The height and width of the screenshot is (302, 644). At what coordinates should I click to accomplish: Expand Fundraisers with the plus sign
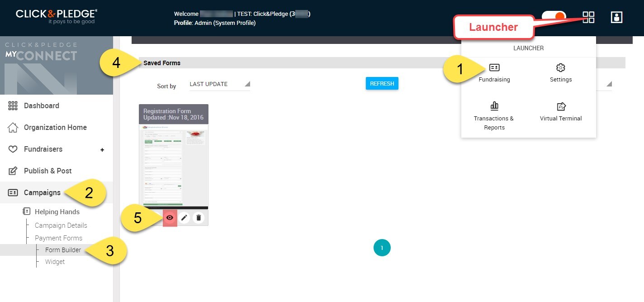(102, 149)
